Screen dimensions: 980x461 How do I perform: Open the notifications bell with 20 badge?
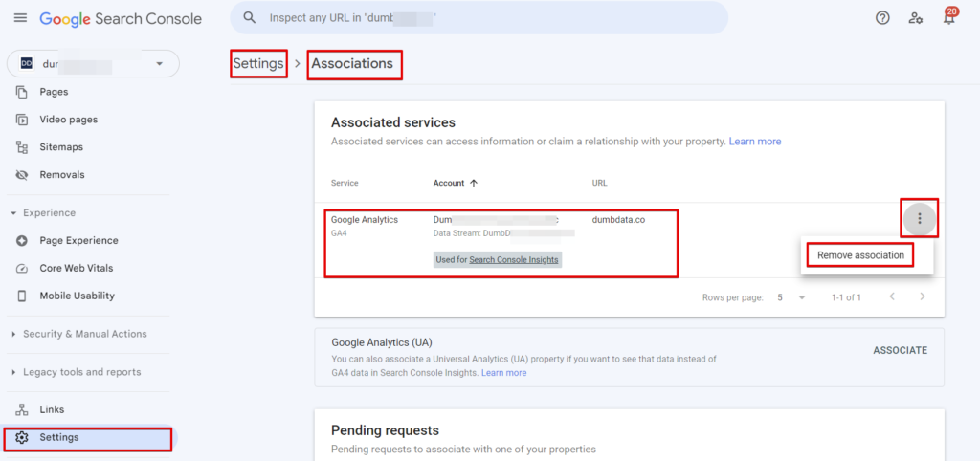[948, 17]
